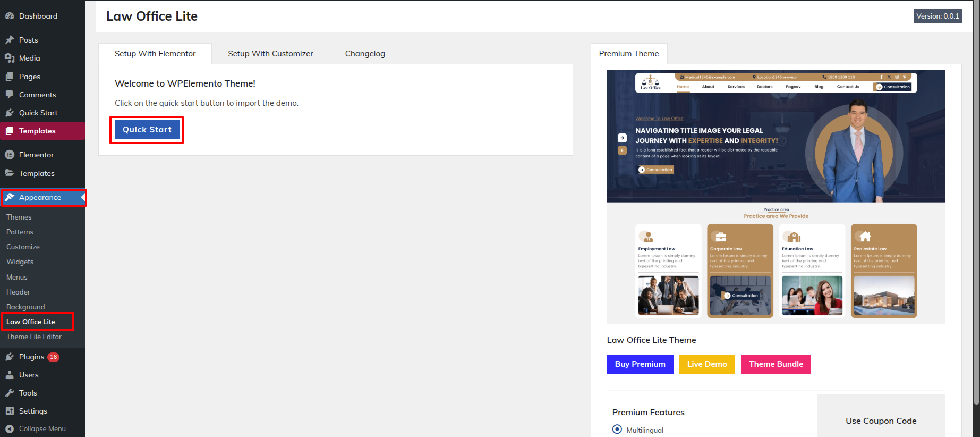Image resolution: width=980 pixels, height=437 pixels.
Task: Click the Media icon in sidebar
Action: [x=10, y=58]
